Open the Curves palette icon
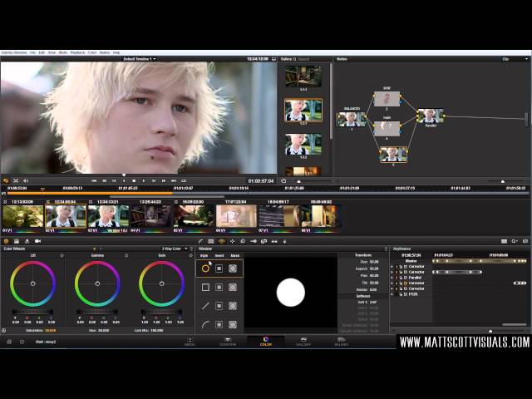 (x=200, y=241)
